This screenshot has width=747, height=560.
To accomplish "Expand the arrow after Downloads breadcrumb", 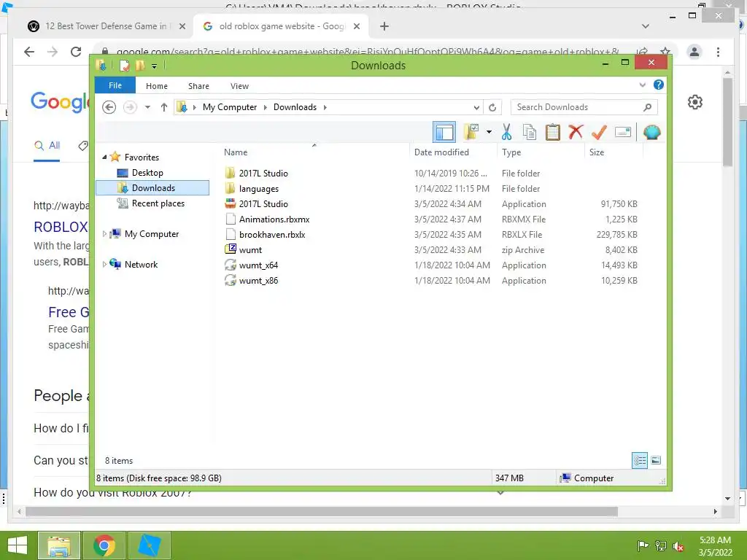I will pyautogui.click(x=325, y=107).
